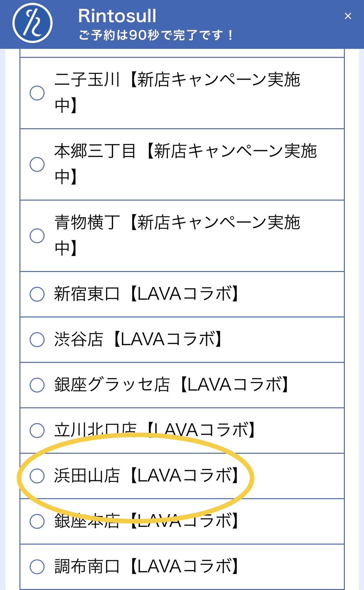Select the 本郷三丁目 radio button
The image size is (364, 590).
pyautogui.click(x=37, y=164)
